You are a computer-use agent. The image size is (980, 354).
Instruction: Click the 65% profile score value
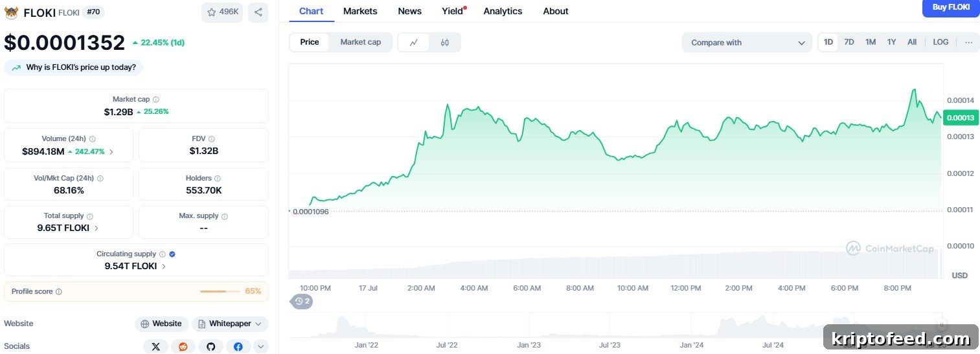(253, 292)
